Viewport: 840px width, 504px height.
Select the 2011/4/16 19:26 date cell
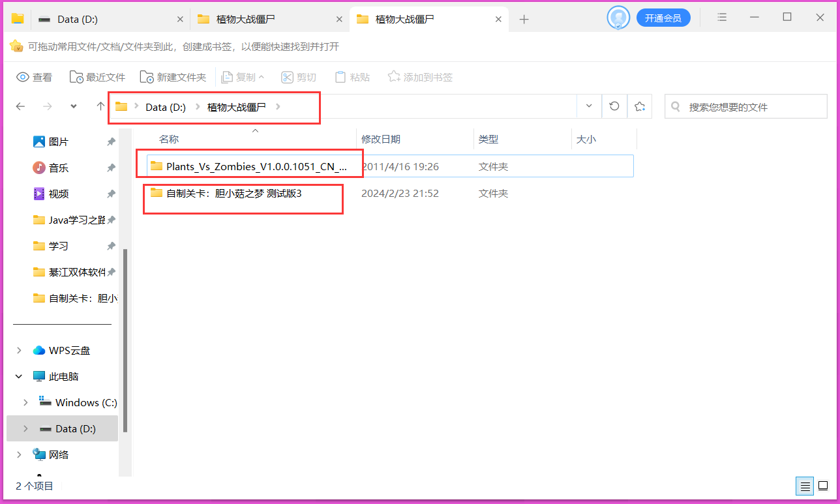point(400,166)
